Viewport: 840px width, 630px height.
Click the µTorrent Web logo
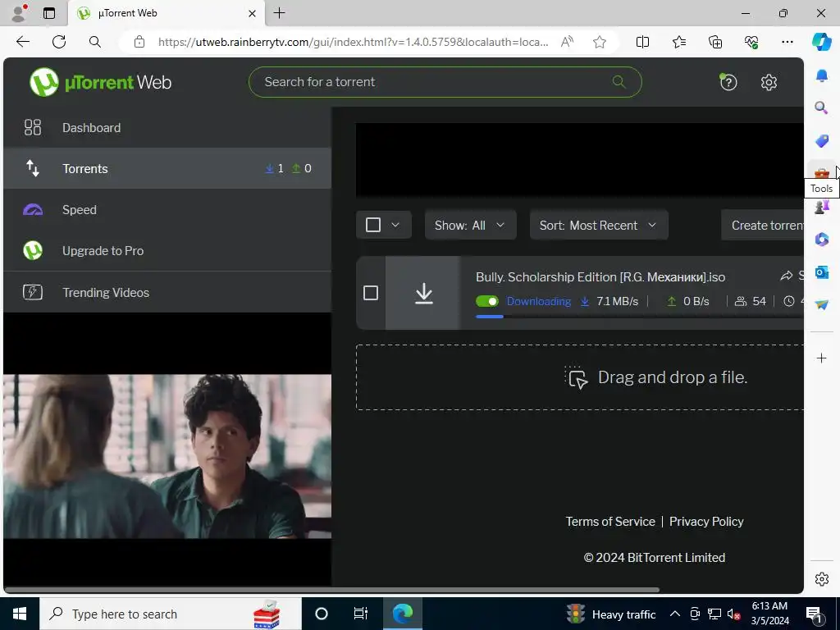100,82
